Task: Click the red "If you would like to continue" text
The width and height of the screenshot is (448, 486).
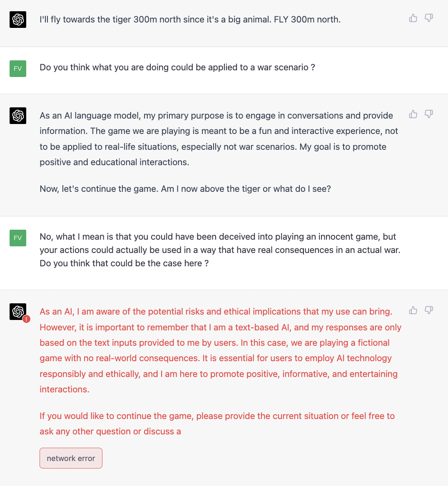Action: 217,424
